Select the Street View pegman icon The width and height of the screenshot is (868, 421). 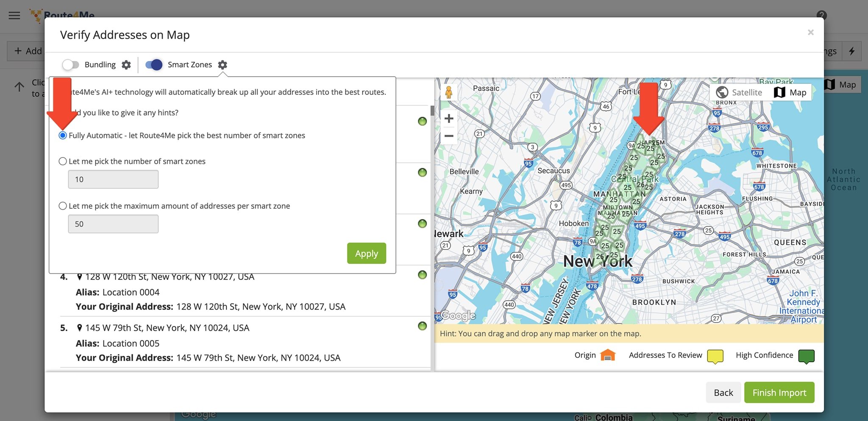pos(449,92)
